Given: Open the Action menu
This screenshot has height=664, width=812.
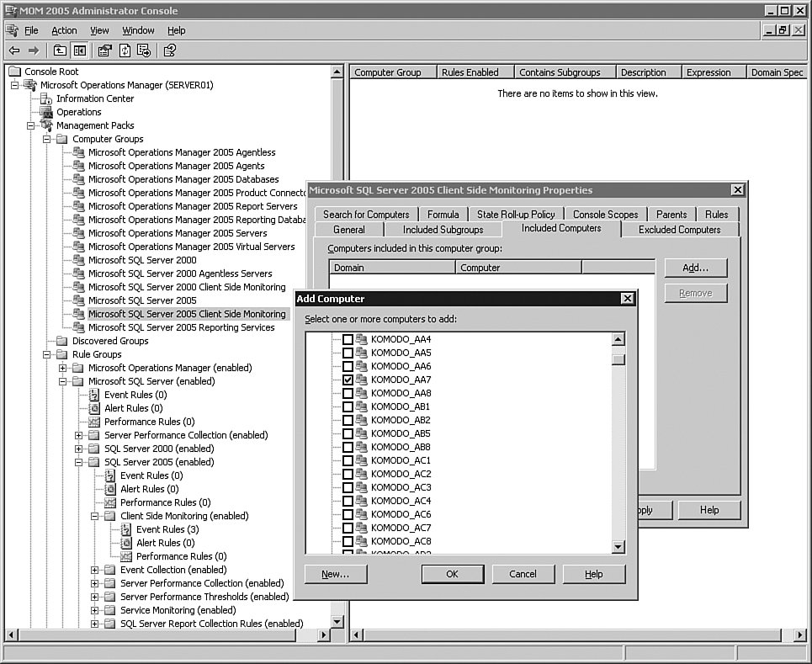Looking at the screenshot, I should (64, 30).
